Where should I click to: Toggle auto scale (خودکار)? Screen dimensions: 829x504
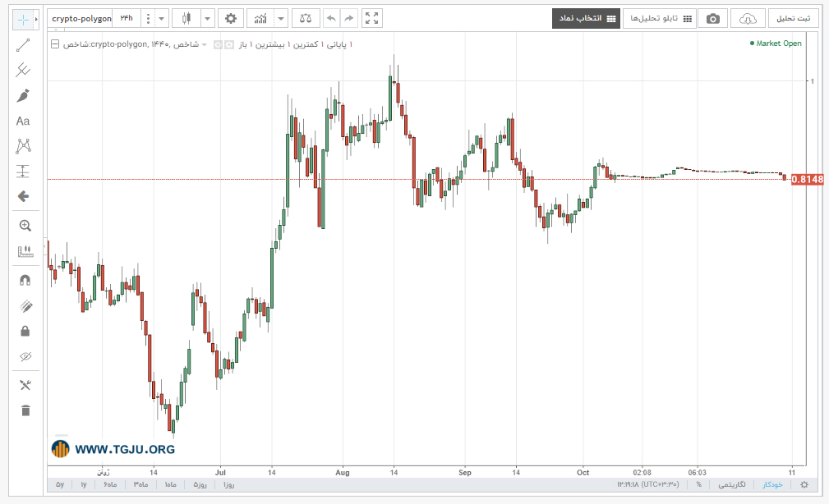772,484
